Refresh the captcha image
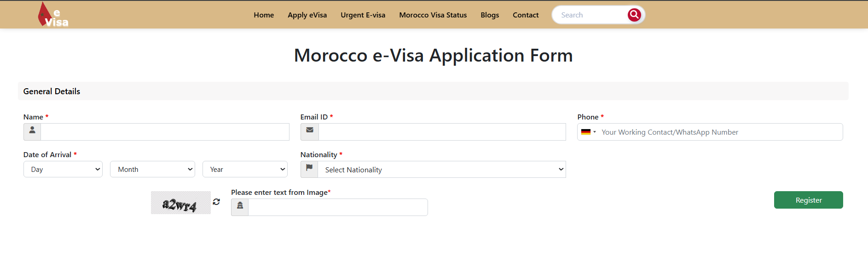The width and height of the screenshot is (868, 267). pos(216,202)
